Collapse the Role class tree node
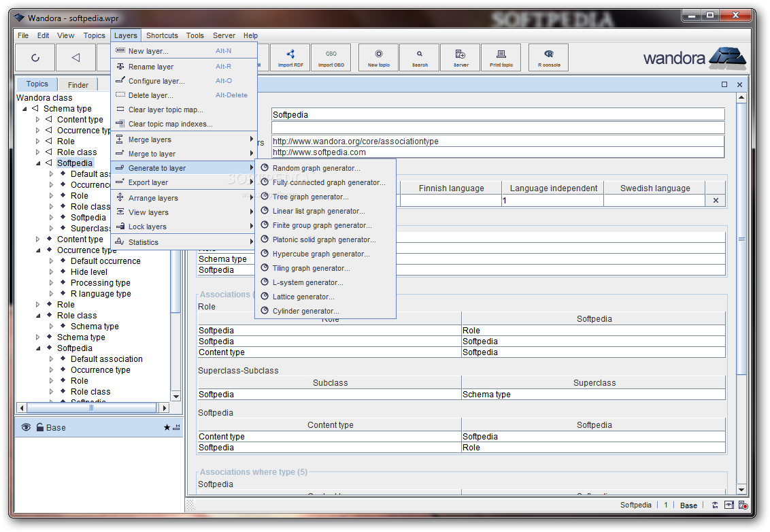Viewport: 770px width, 532px height. click(x=38, y=316)
